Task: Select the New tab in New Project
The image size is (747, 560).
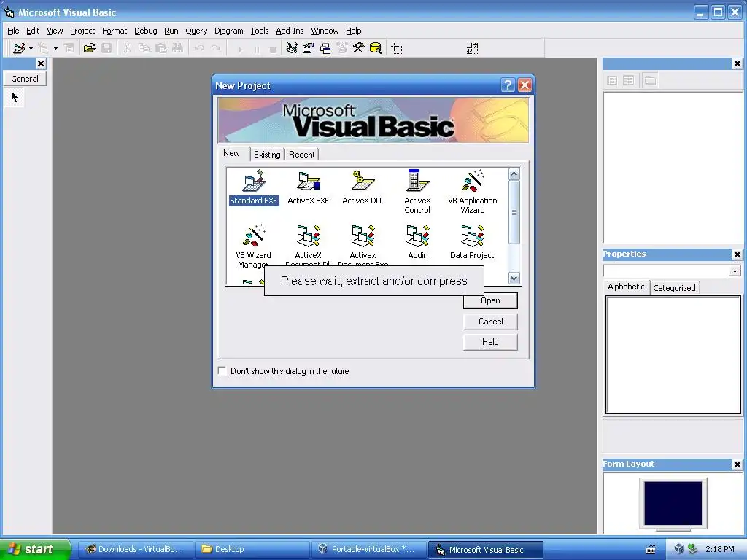Action: 231,153
